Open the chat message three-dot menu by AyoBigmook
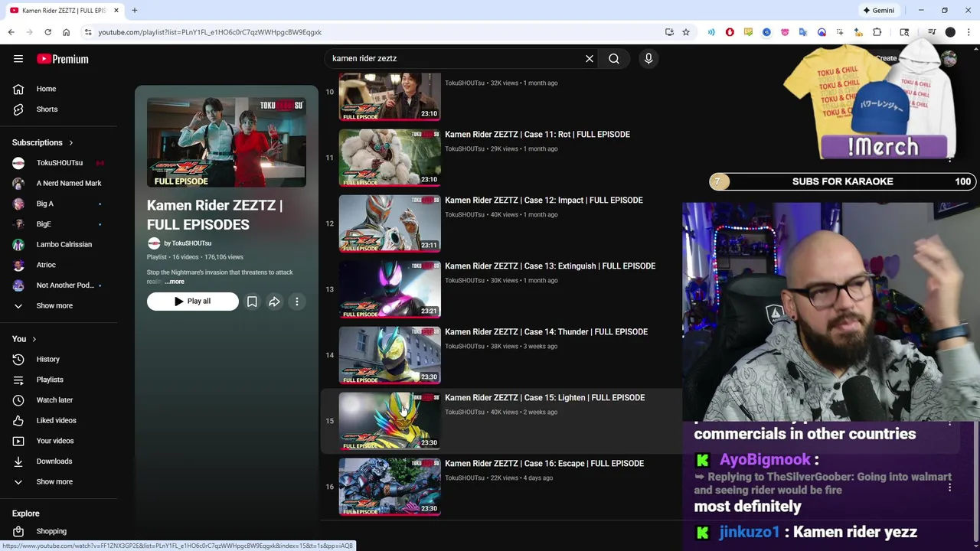 coord(949,487)
